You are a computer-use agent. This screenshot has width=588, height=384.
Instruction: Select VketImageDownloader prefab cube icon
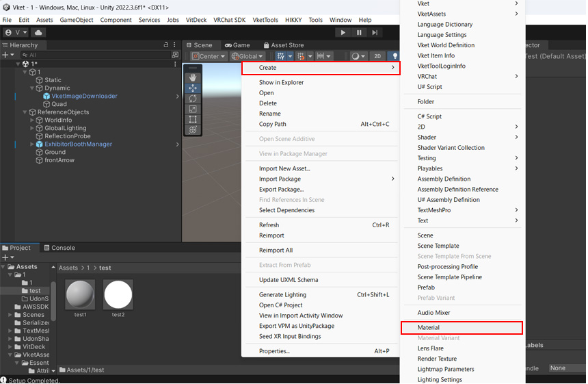(x=46, y=97)
